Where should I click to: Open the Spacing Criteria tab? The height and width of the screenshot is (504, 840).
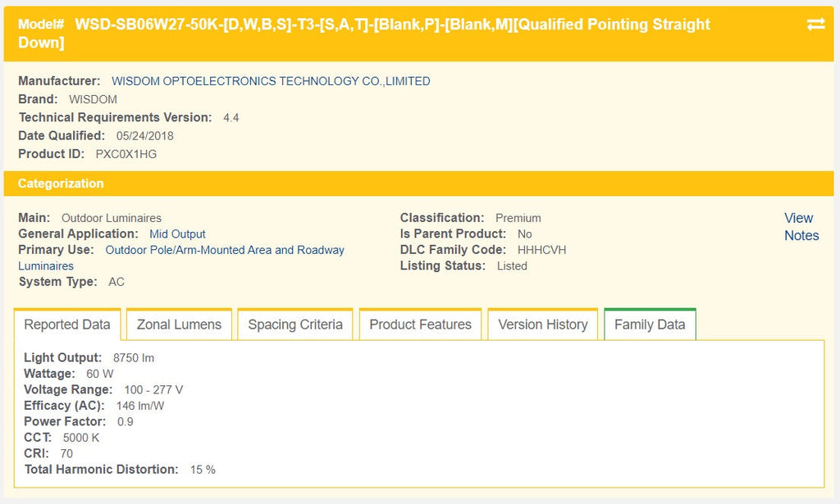click(x=295, y=325)
